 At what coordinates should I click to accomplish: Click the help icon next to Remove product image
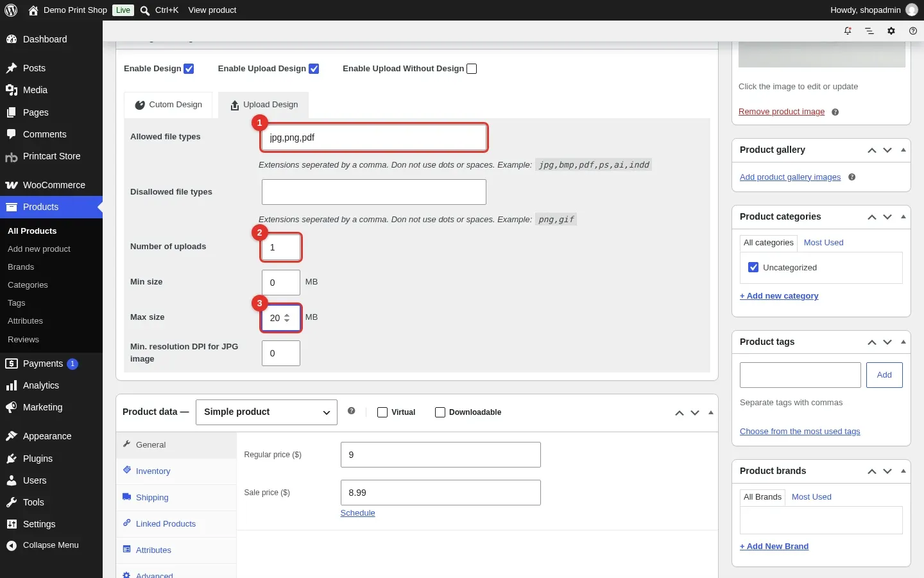point(835,112)
